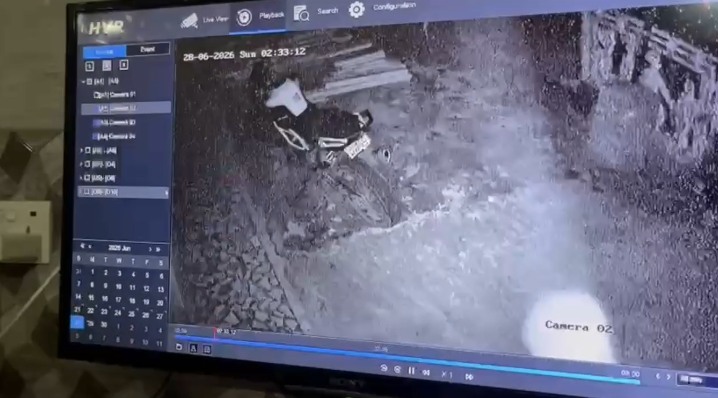Slow down playback with rewind arrows
The image size is (718, 398).
[426, 373]
